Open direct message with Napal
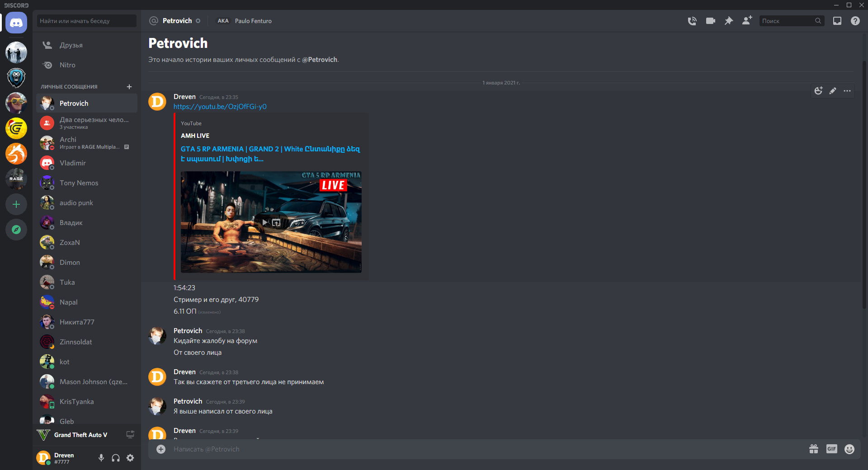This screenshot has height=470, width=868. coord(87,302)
